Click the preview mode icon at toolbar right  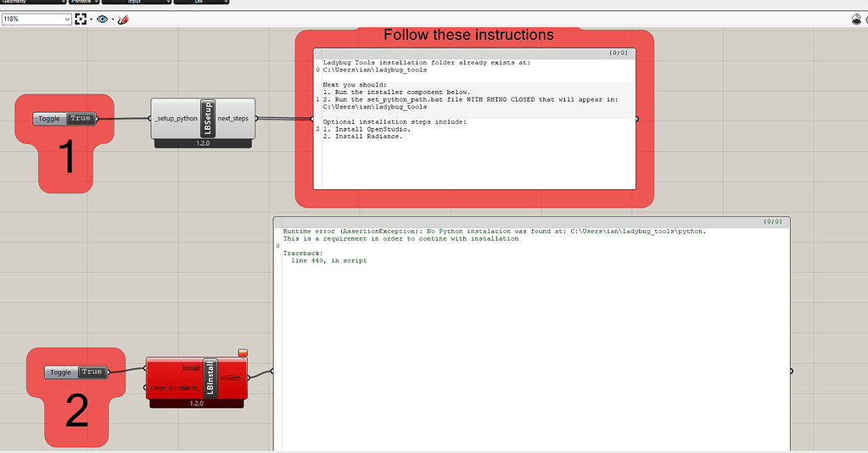856,20
